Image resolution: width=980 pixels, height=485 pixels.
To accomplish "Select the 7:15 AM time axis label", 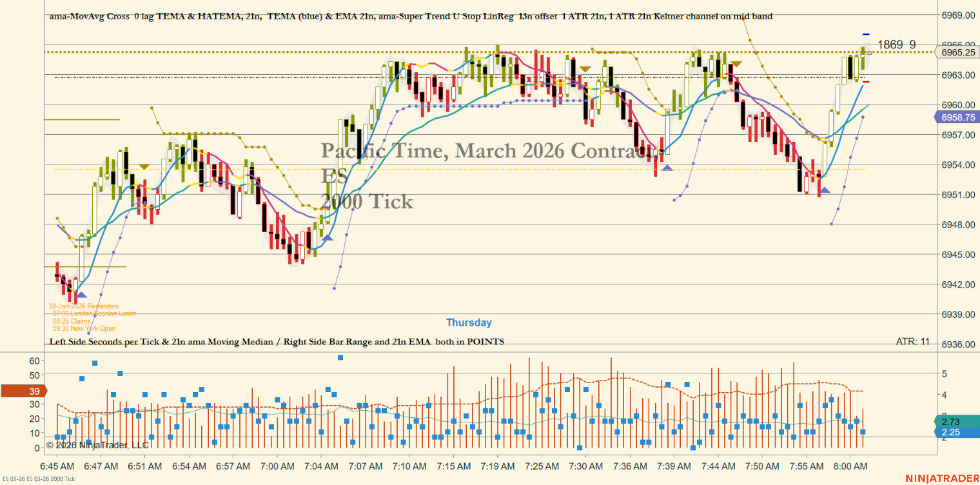I will 453,466.
